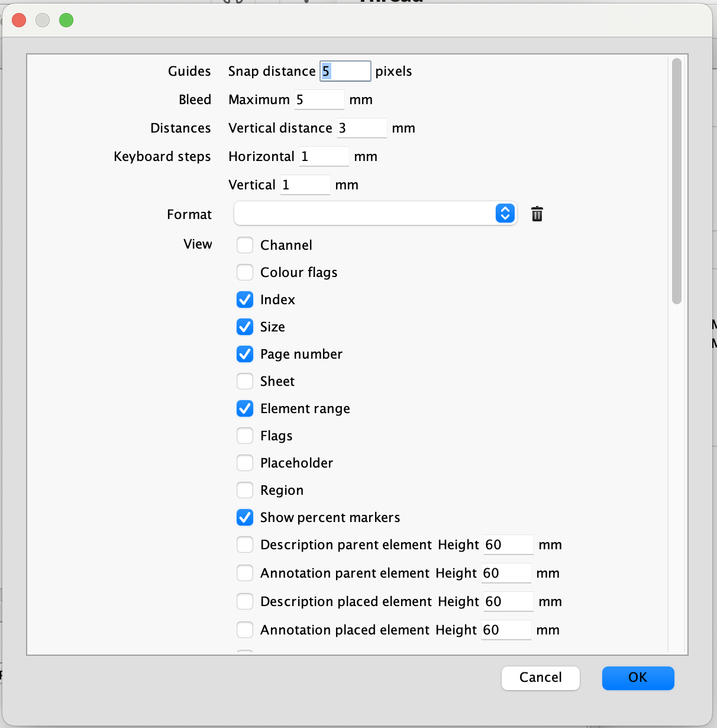Screen dimensions: 717x728
Task: Enable the Channel checkbox
Action: click(245, 245)
